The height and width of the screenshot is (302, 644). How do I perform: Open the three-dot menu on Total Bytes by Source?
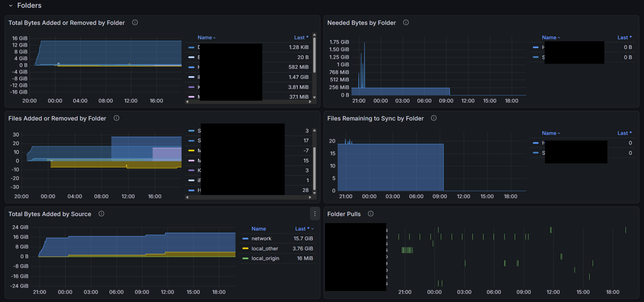pos(315,214)
